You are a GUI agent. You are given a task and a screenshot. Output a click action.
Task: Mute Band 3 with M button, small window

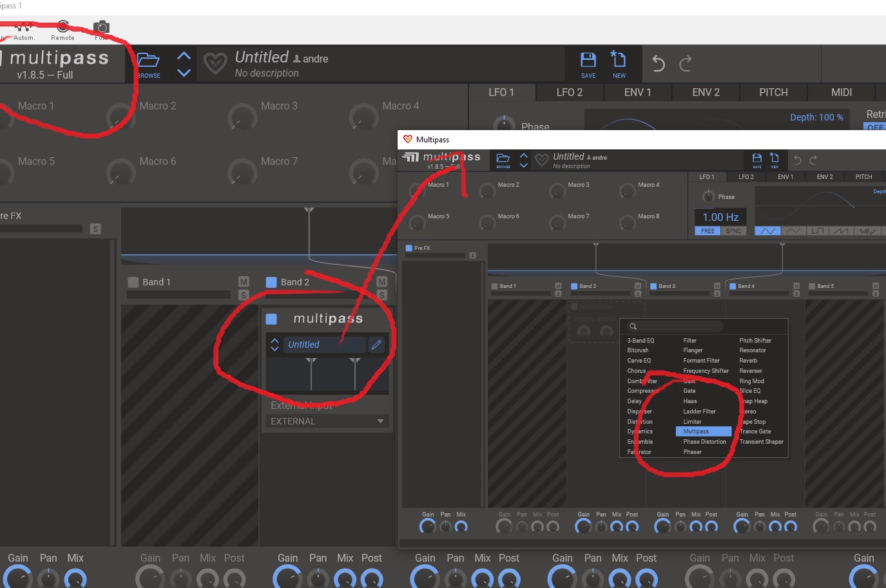(x=717, y=286)
